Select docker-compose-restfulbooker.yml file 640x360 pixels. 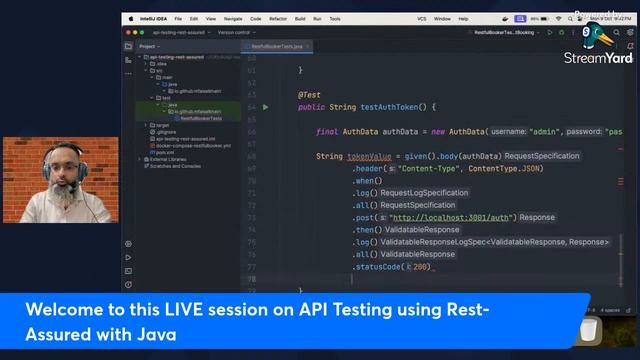(x=190, y=146)
